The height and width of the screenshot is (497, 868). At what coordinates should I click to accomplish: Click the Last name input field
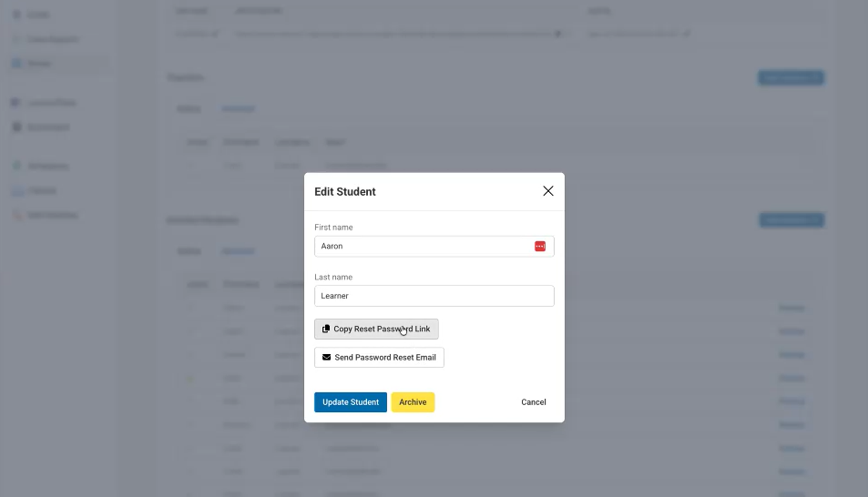[x=434, y=296]
